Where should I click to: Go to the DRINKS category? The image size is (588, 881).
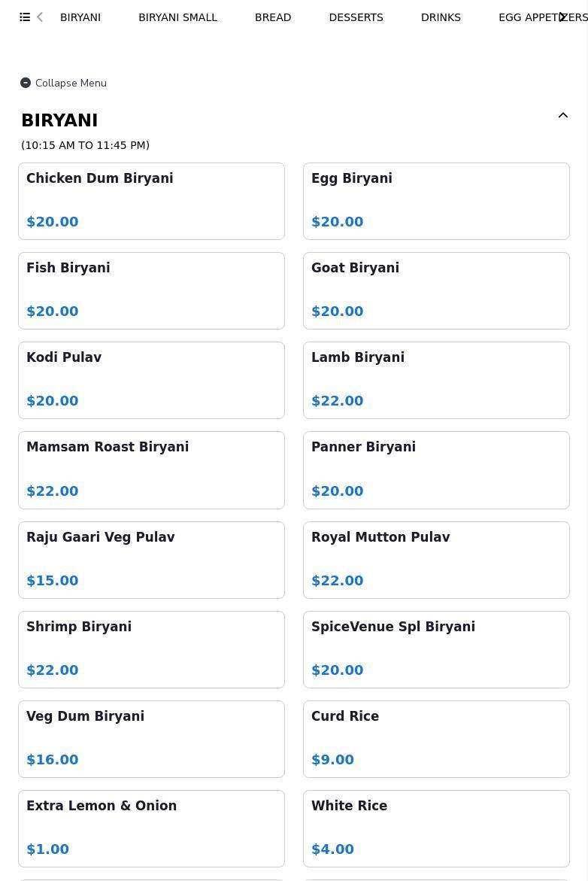pos(441,17)
